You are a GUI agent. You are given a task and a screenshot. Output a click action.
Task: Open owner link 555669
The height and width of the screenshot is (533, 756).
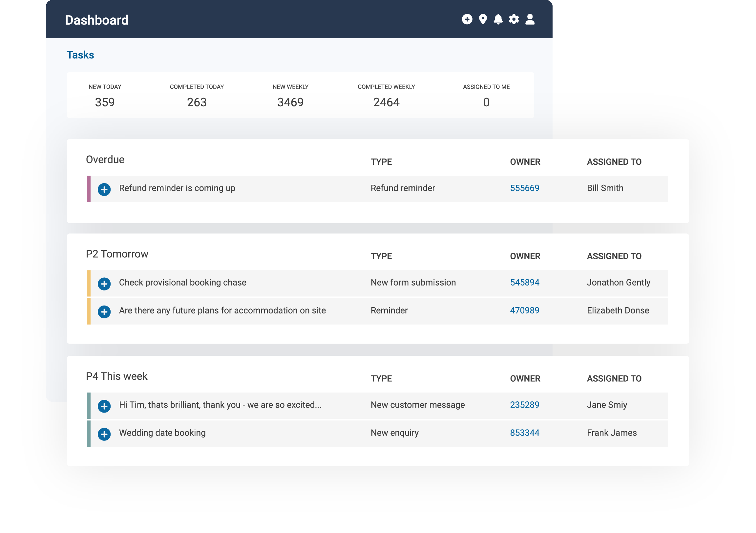[x=525, y=188]
